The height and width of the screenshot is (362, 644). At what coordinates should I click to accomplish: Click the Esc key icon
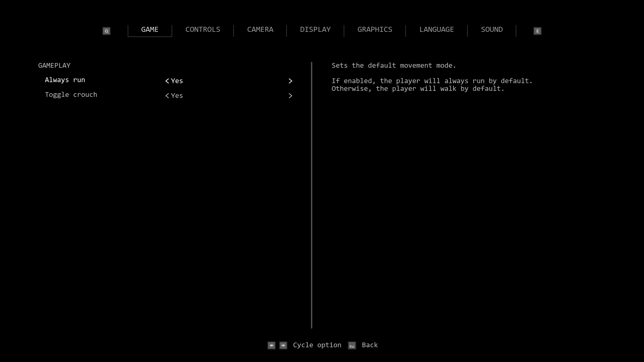point(352,346)
